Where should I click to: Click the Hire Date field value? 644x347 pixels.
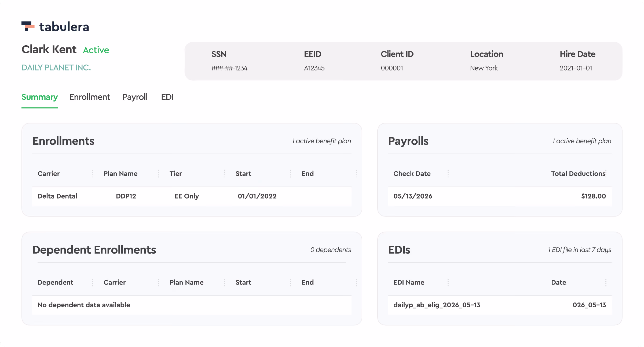tap(576, 68)
